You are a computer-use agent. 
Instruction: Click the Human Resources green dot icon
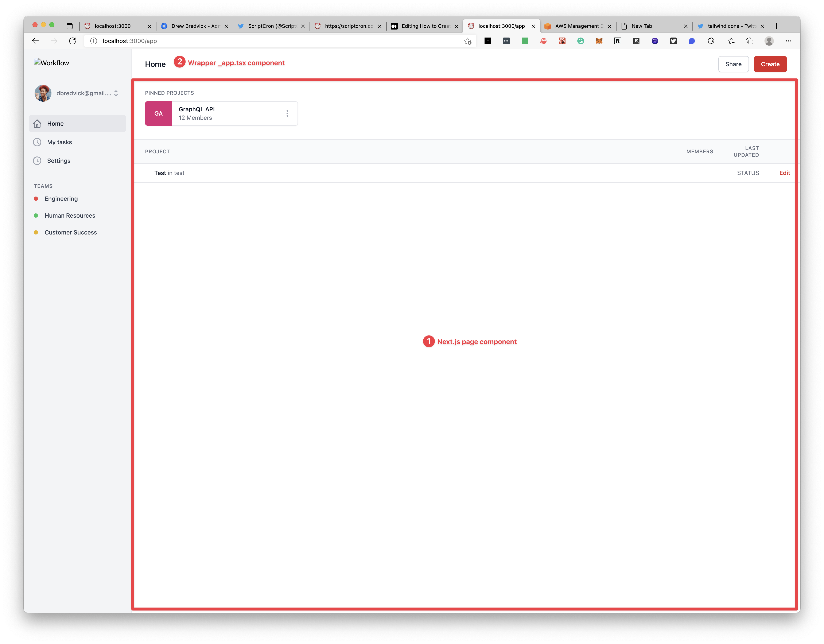pyautogui.click(x=37, y=215)
